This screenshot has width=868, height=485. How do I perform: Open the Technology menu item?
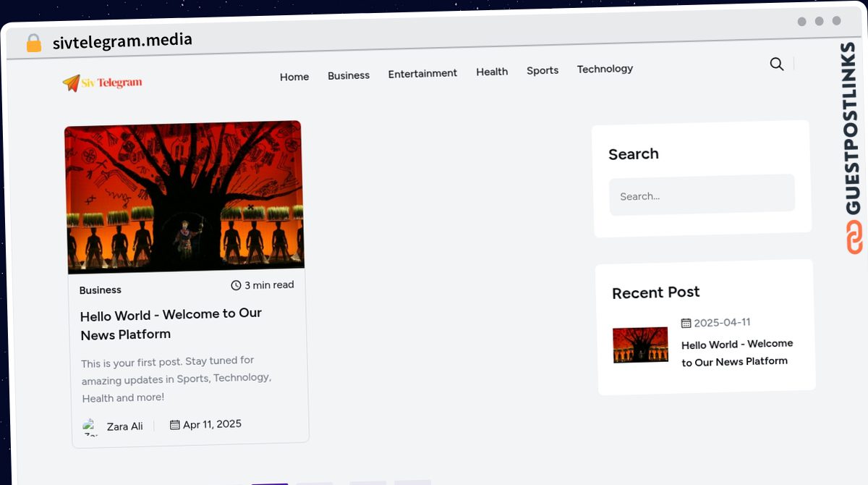coord(605,69)
